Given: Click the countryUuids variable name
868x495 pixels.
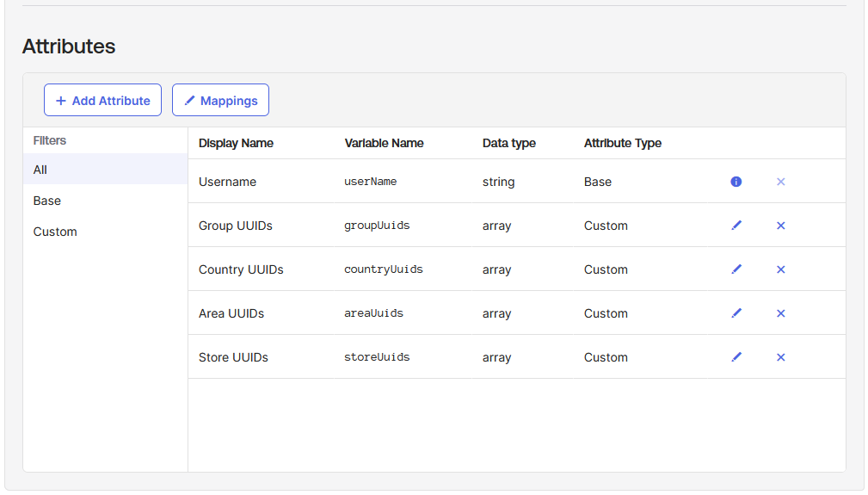Looking at the screenshot, I should coord(384,269).
